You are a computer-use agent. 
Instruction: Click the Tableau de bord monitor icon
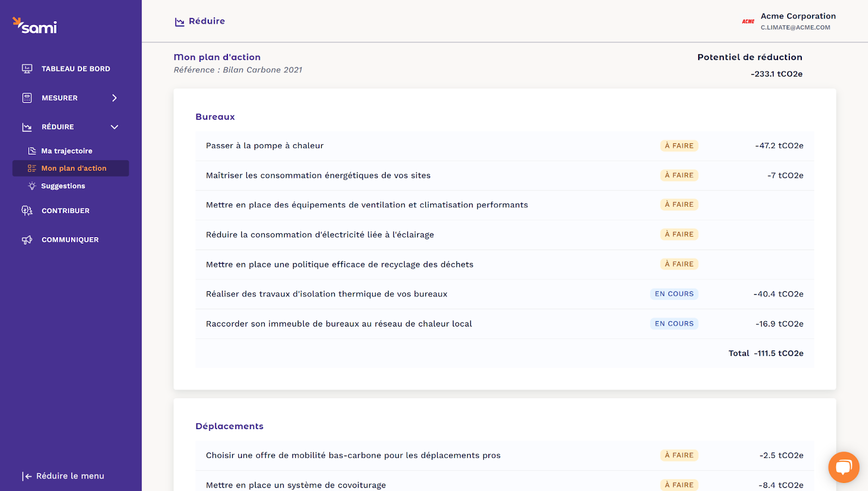(27, 69)
